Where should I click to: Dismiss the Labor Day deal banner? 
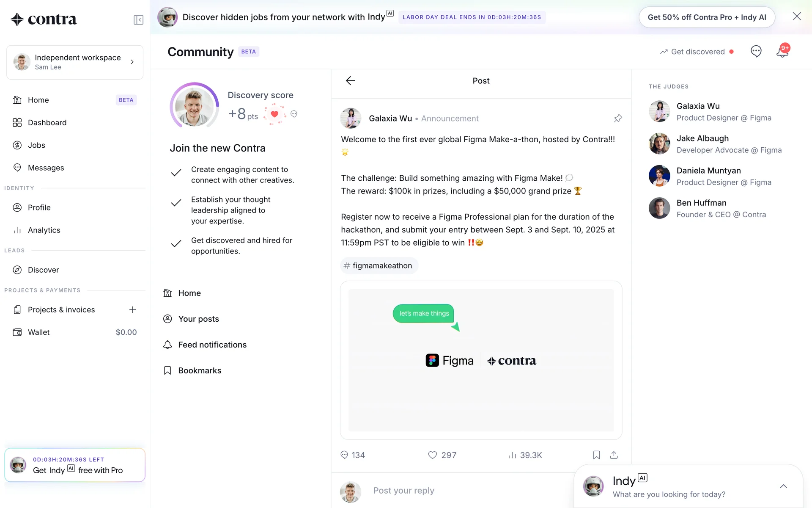pos(797,17)
